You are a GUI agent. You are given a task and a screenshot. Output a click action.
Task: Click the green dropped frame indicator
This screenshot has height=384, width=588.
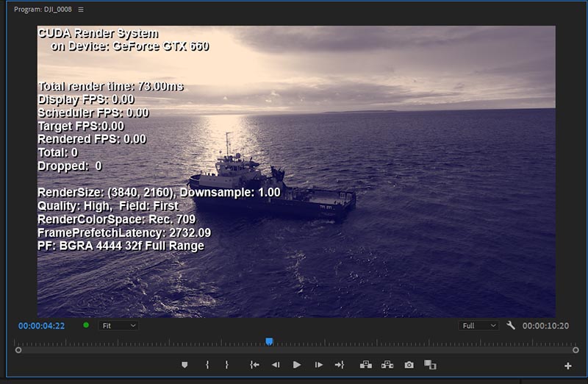[x=86, y=325]
